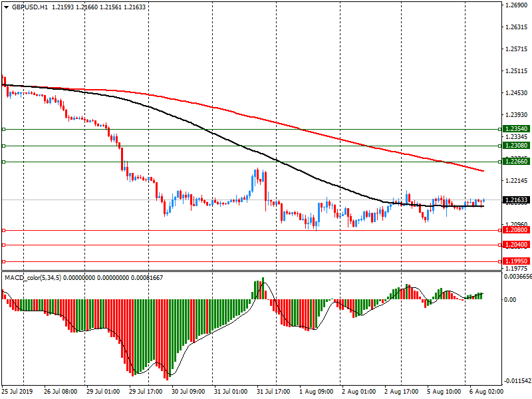Click the 1.23930 price axis label
This screenshot has height=399, width=532.
click(x=517, y=114)
